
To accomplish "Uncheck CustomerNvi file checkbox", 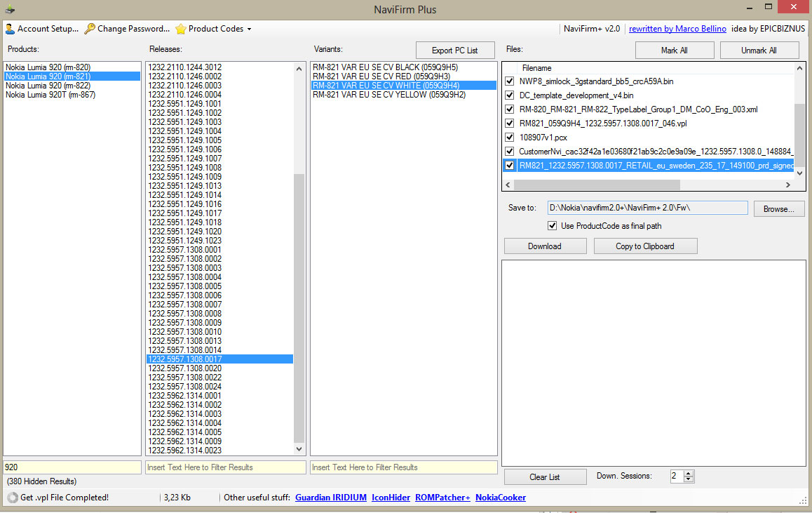I will (x=510, y=152).
